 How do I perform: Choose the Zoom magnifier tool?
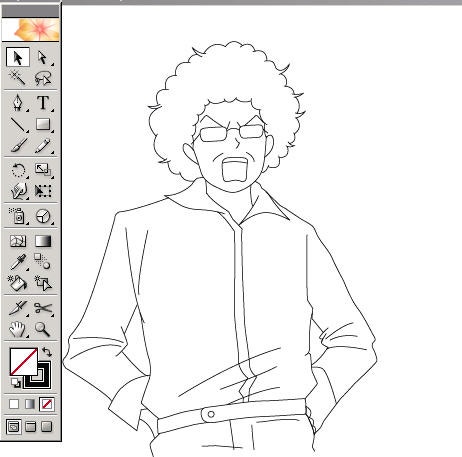click(x=43, y=329)
